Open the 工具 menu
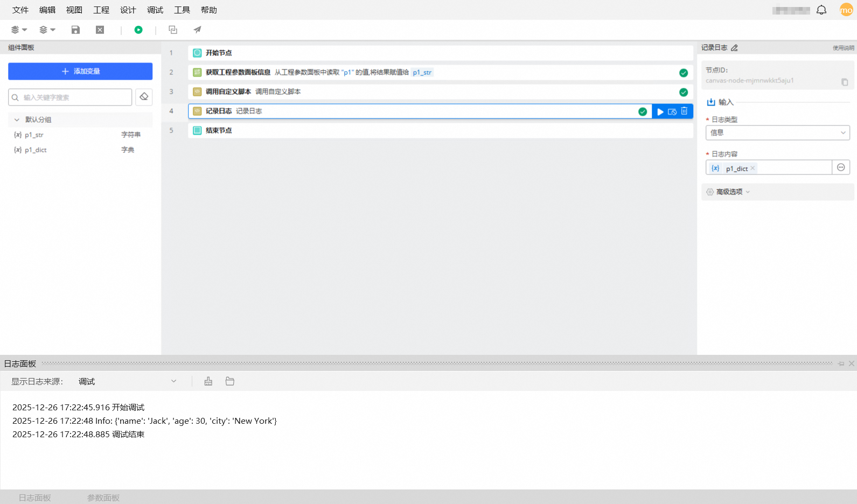Image resolution: width=857 pixels, height=504 pixels. 182,10
